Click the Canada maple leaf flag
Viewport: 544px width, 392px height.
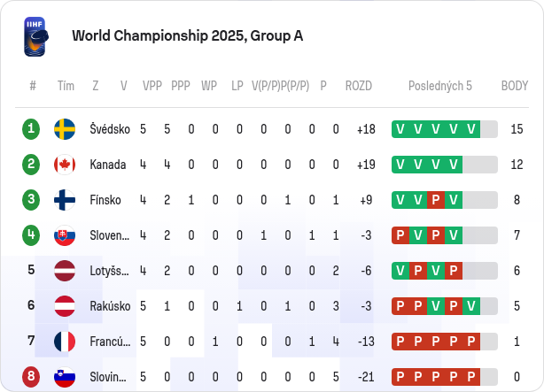coord(65,165)
